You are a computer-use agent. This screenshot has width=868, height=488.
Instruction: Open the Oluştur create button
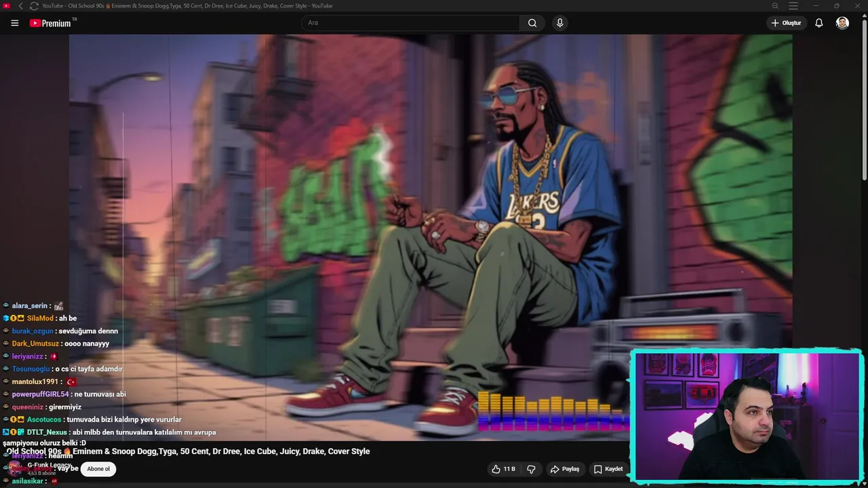click(x=786, y=23)
